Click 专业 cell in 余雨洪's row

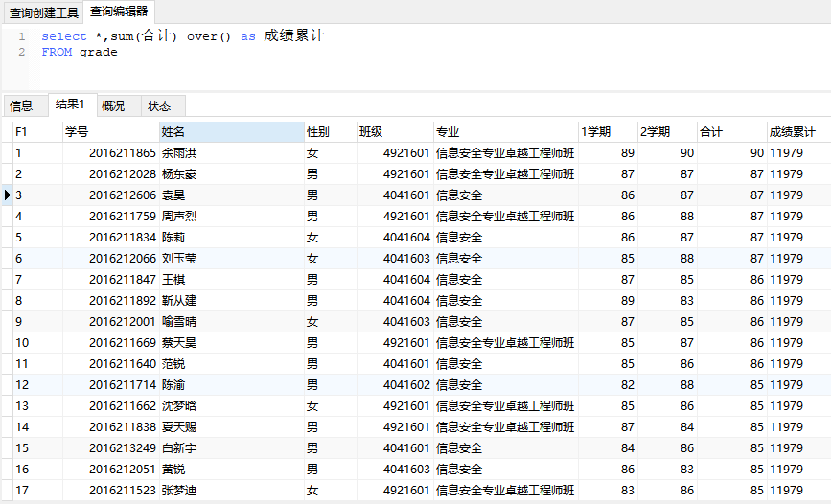click(505, 153)
